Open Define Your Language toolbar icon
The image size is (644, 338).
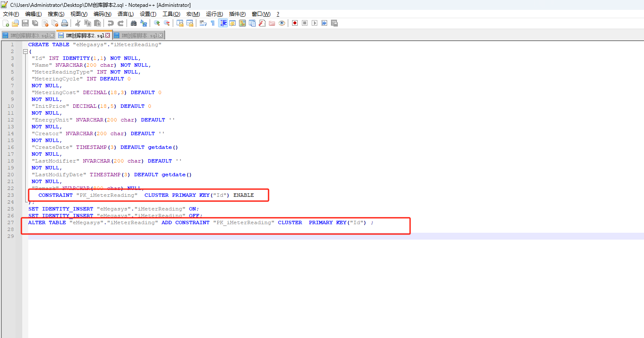[233, 23]
